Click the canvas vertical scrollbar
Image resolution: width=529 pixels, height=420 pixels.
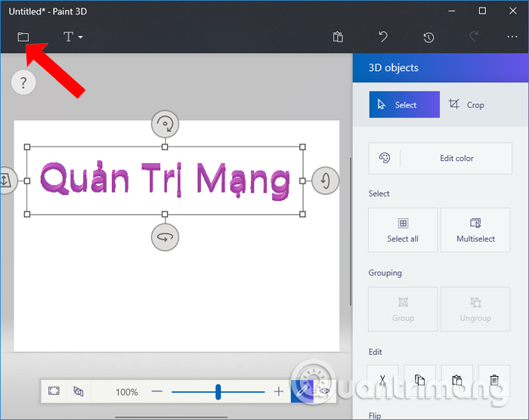(x=351, y=231)
